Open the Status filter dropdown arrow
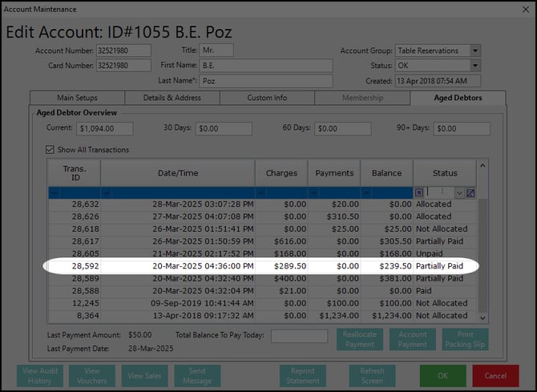The width and height of the screenshot is (537, 392). point(459,192)
